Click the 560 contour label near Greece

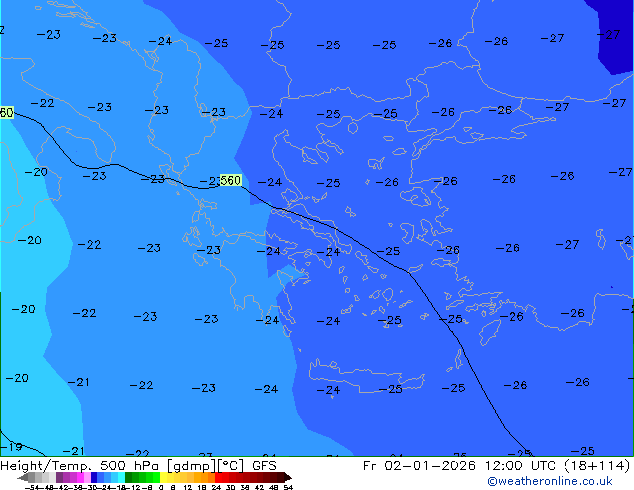pyautogui.click(x=231, y=180)
